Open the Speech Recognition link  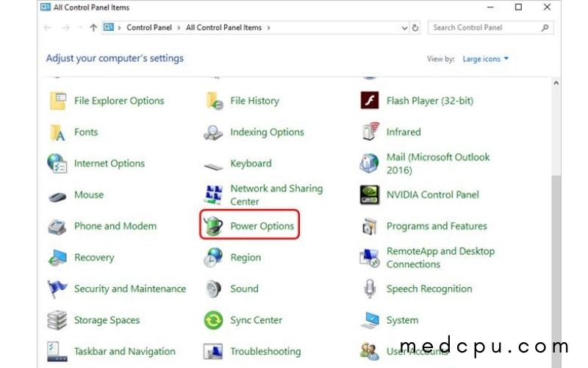[429, 289]
